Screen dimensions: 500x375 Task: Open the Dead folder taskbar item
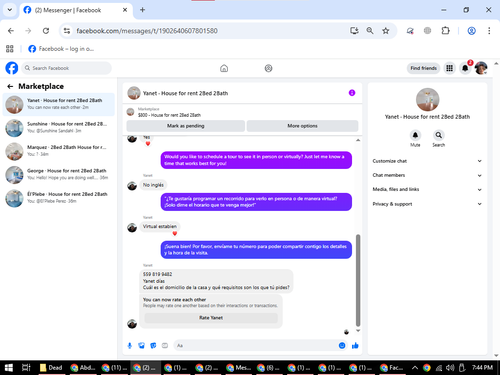[x=51, y=368]
